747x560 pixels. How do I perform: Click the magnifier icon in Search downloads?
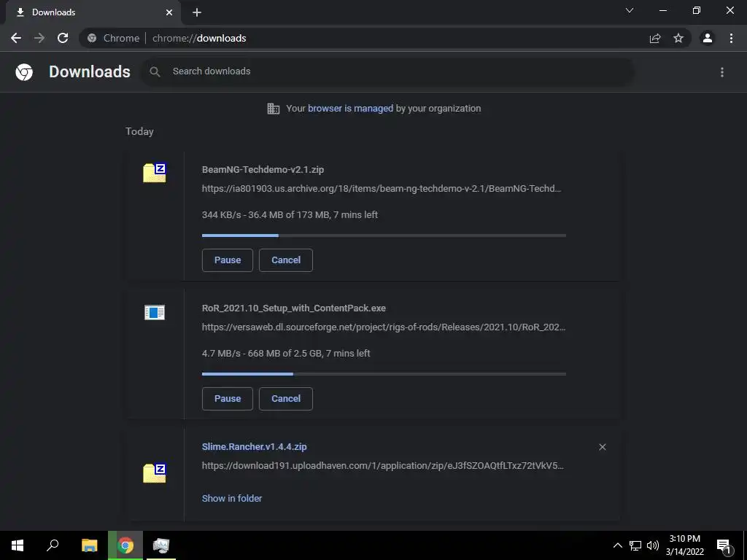click(x=155, y=72)
